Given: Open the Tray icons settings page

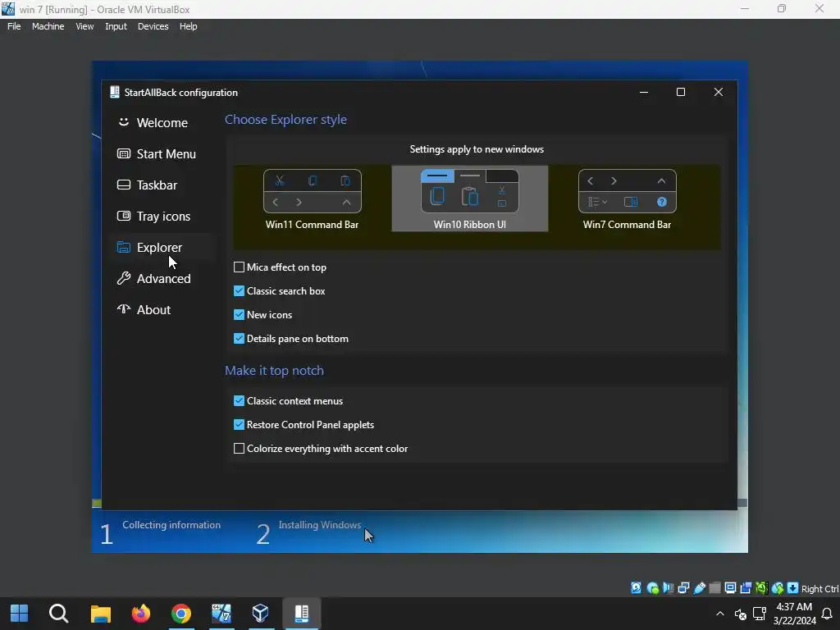Looking at the screenshot, I should pos(162,216).
